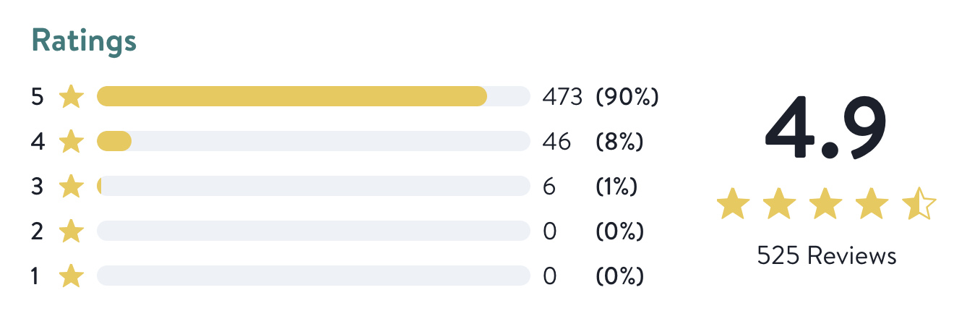Click the (90%) percentage label
Screen dimensions: 980x324
pyautogui.click(x=627, y=96)
